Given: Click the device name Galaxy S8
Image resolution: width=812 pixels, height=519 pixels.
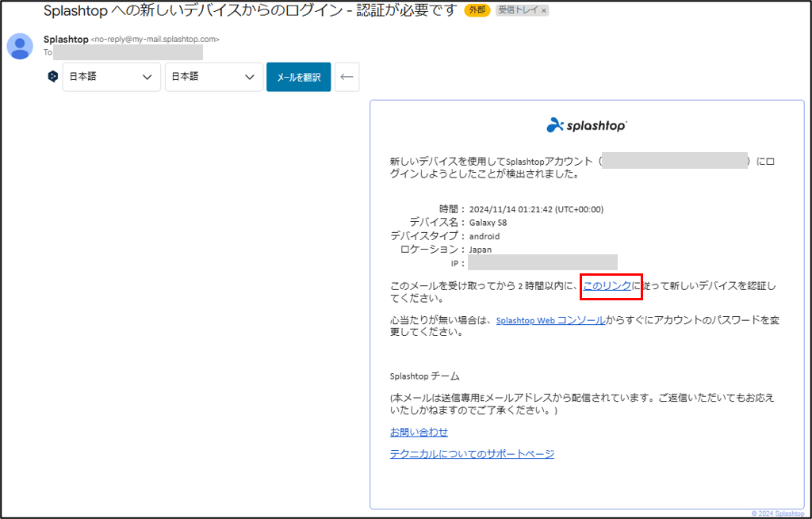Looking at the screenshot, I should pos(488,223).
